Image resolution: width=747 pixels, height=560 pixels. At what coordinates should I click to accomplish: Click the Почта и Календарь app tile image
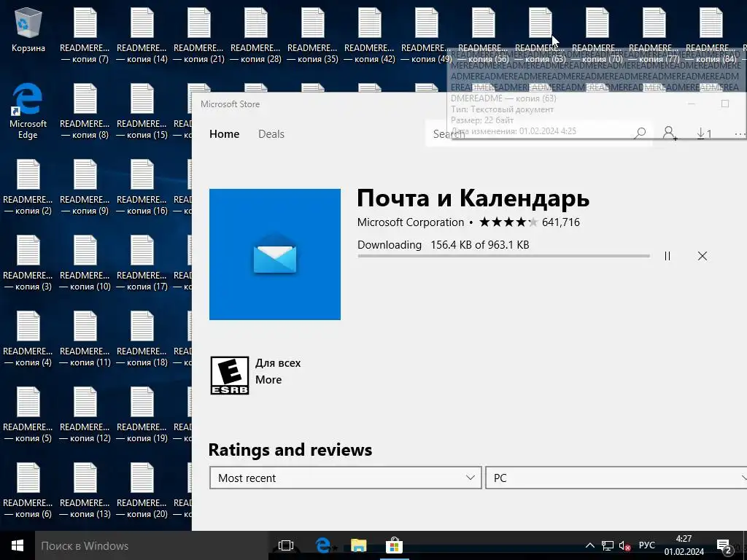[275, 254]
